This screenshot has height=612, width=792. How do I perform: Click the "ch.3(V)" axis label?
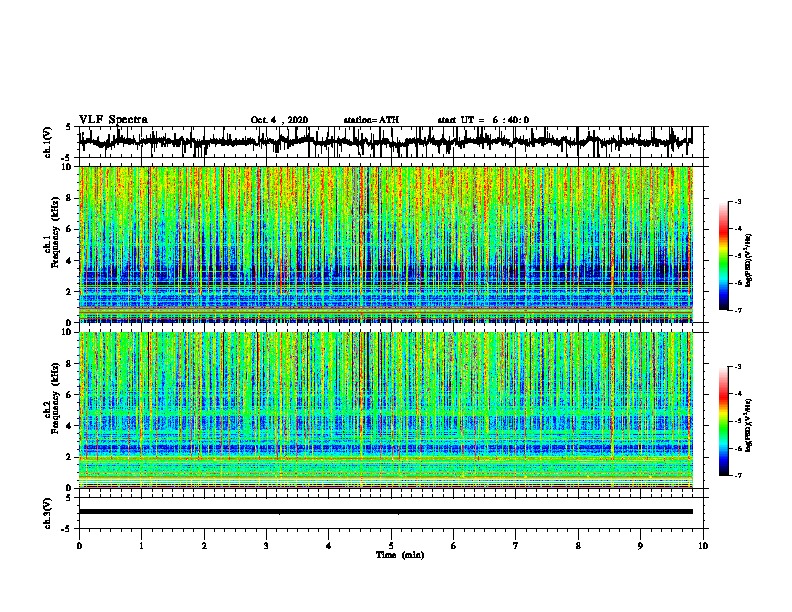coord(48,513)
